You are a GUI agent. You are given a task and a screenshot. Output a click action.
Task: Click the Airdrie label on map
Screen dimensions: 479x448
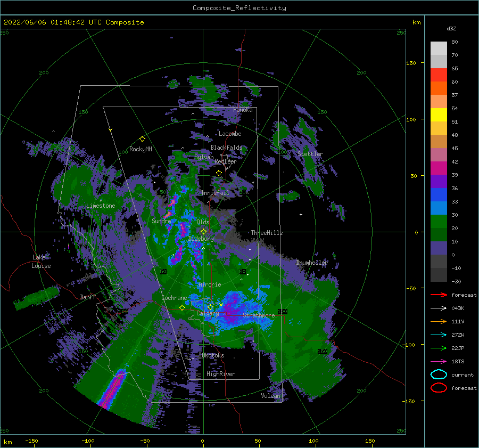pos(210,284)
